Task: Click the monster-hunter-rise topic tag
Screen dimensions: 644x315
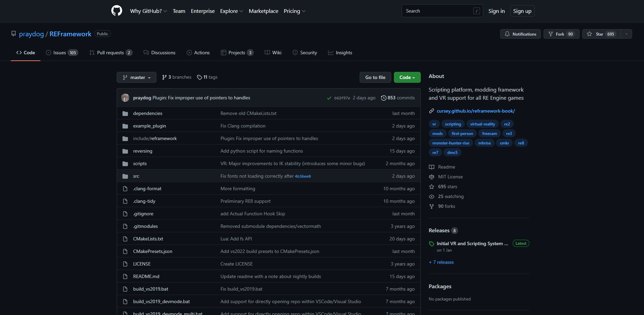Action: point(451,143)
